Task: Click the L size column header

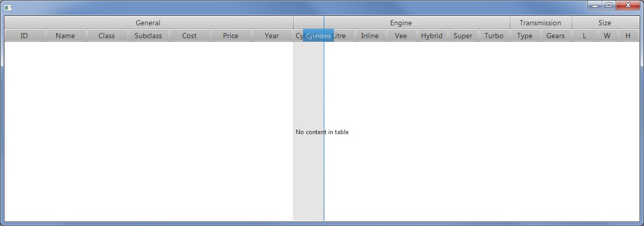Action: (x=584, y=36)
